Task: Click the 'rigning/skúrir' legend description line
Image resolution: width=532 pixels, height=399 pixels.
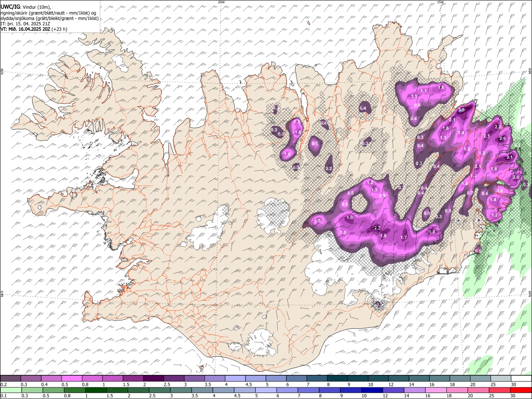Action: 48,12
